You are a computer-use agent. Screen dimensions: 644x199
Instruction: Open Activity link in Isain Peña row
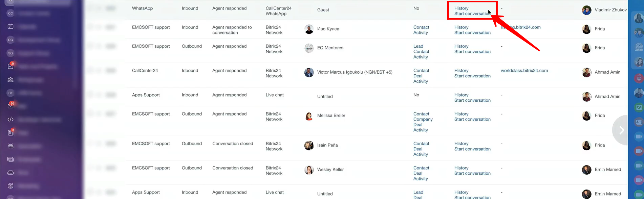(x=421, y=154)
